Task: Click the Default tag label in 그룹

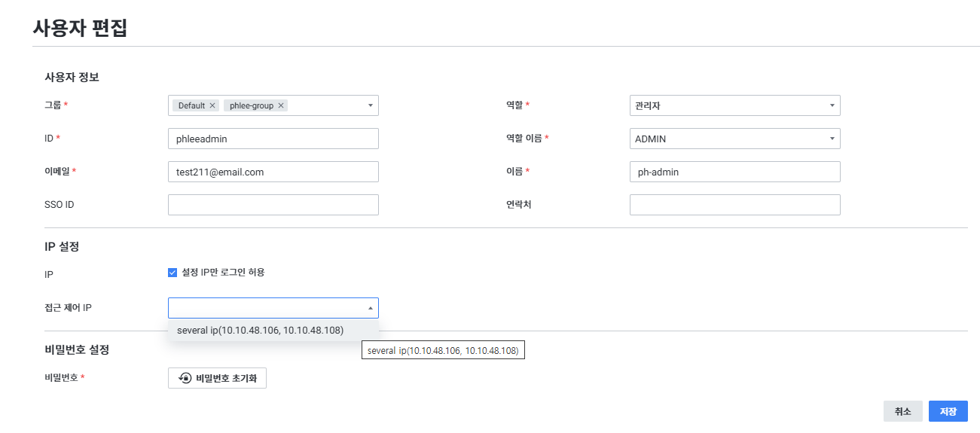Action: 191,106
